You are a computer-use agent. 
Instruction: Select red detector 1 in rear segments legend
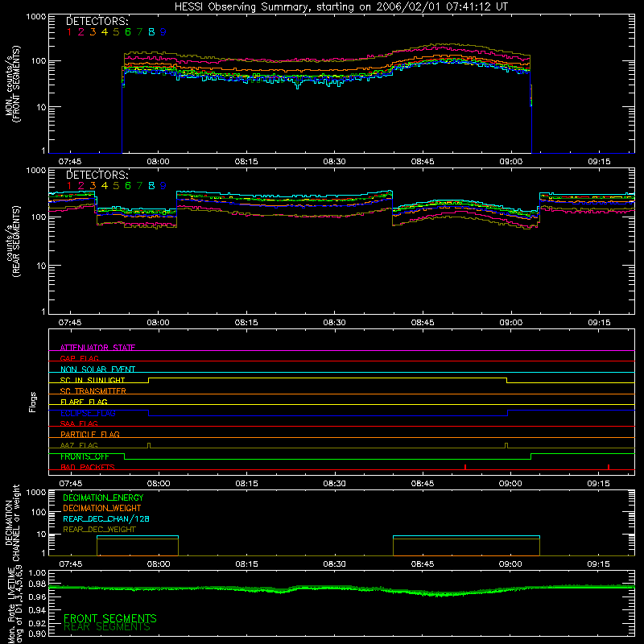pyautogui.click(x=69, y=186)
